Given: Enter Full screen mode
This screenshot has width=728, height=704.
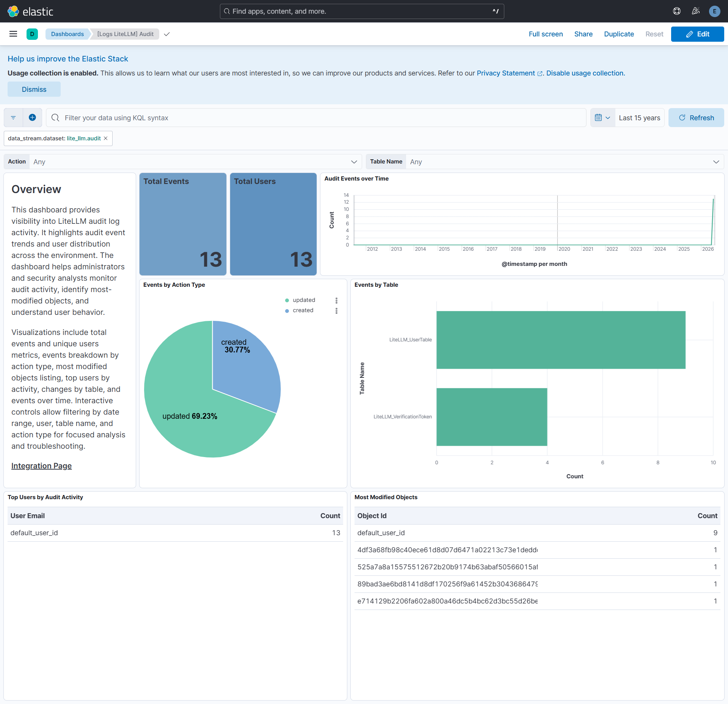Looking at the screenshot, I should pos(546,34).
